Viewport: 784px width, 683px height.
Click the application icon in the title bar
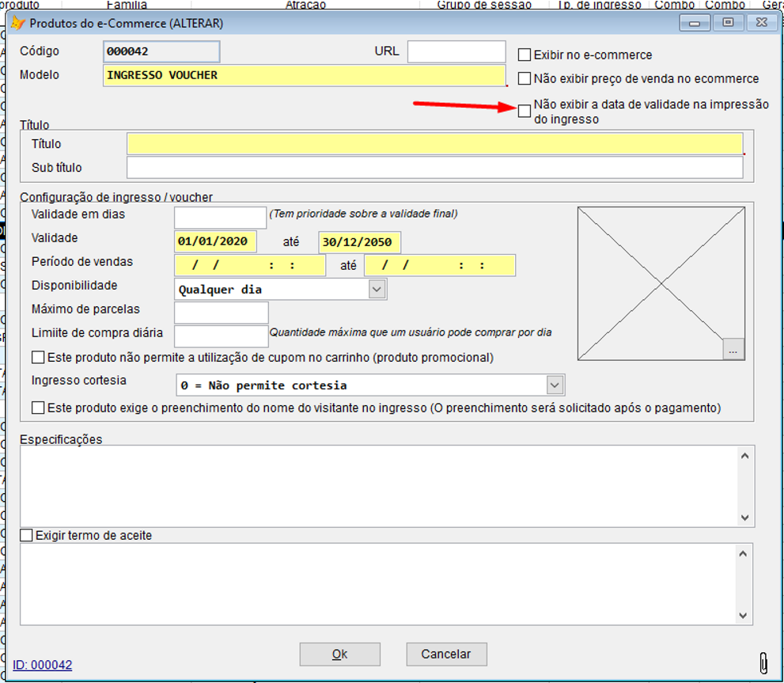(17, 23)
